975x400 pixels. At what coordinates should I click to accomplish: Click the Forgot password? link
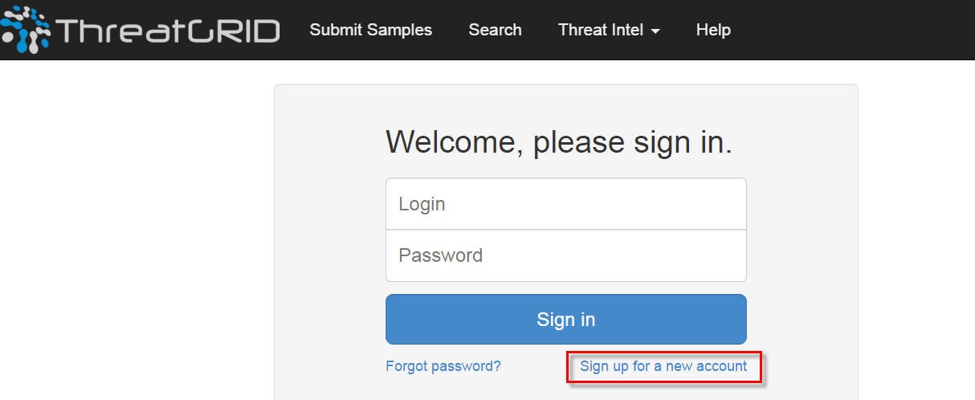443,366
